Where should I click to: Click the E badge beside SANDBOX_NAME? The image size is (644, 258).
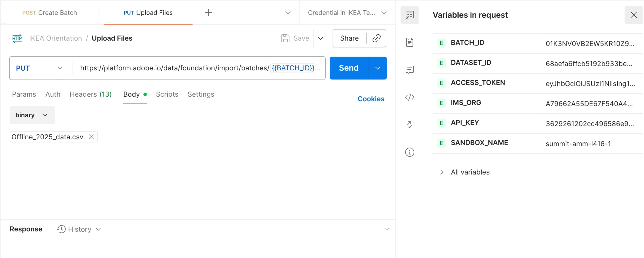(441, 143)
